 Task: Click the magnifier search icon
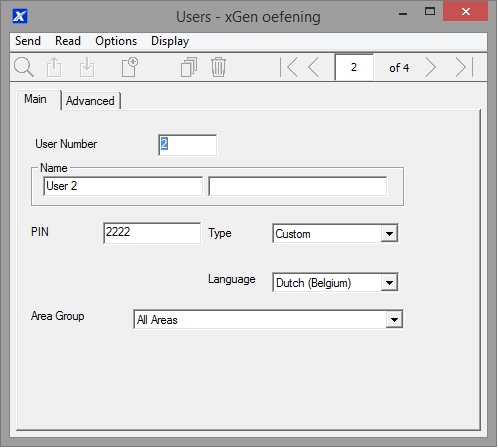pos(24,67)
